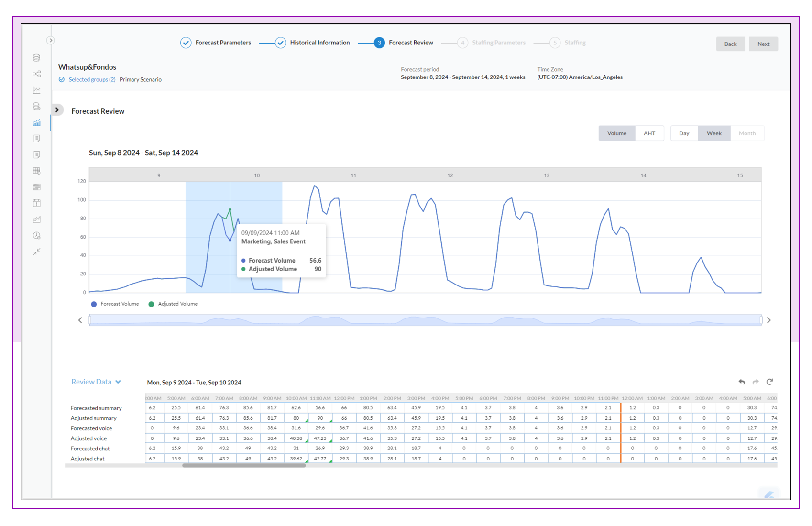Open the line chart icon in sidebar

tap(36, 90)
